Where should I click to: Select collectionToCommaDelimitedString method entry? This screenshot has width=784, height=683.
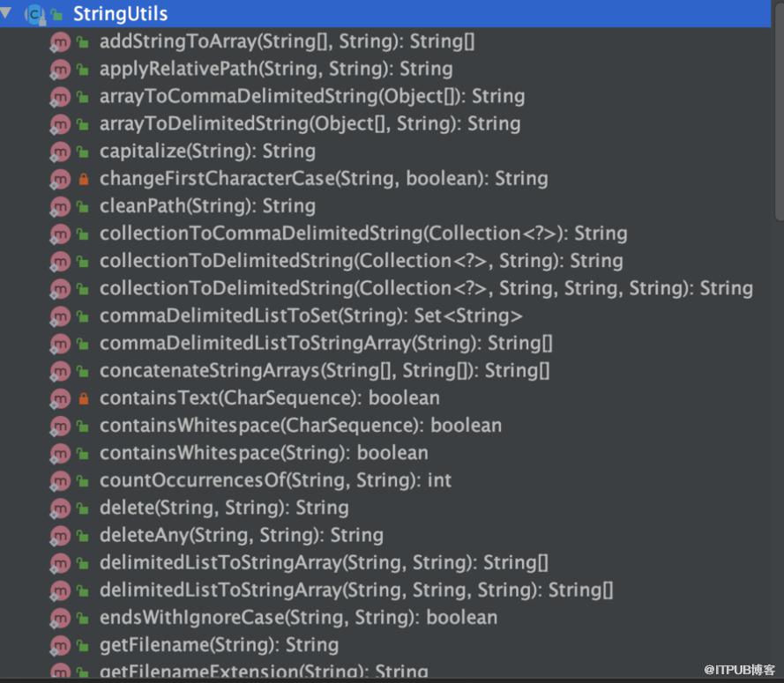[x=363, y=234]
